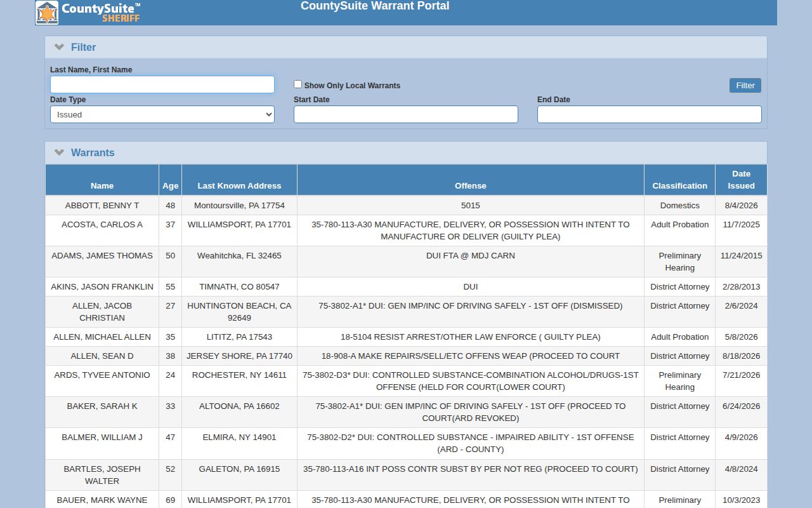Click the 2/28/2013 date issued cell
Image resolution: width=812 pixels, height=508 pixels.
(742, 287)
